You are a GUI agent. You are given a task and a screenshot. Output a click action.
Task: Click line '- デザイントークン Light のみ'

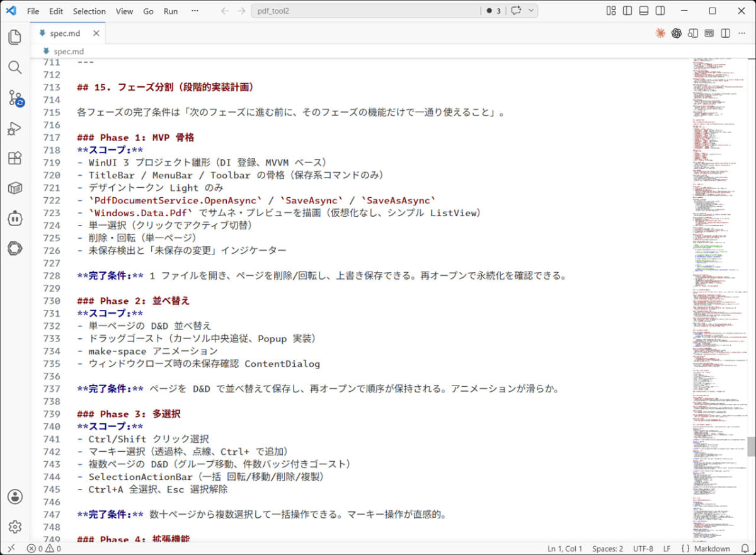150,188
